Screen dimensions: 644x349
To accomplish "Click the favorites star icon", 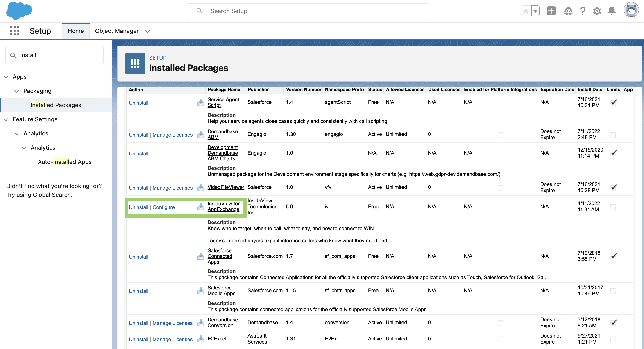I will (x=526, y=11).
